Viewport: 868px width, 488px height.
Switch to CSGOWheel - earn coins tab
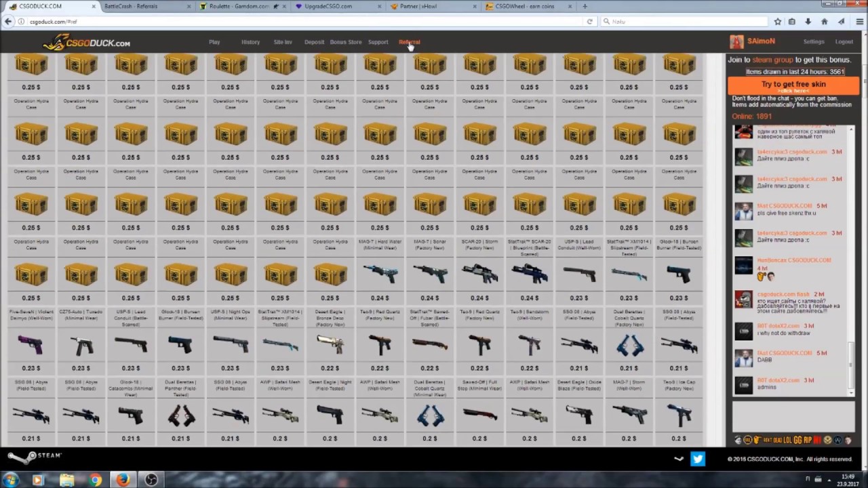(x=528, y=6)
